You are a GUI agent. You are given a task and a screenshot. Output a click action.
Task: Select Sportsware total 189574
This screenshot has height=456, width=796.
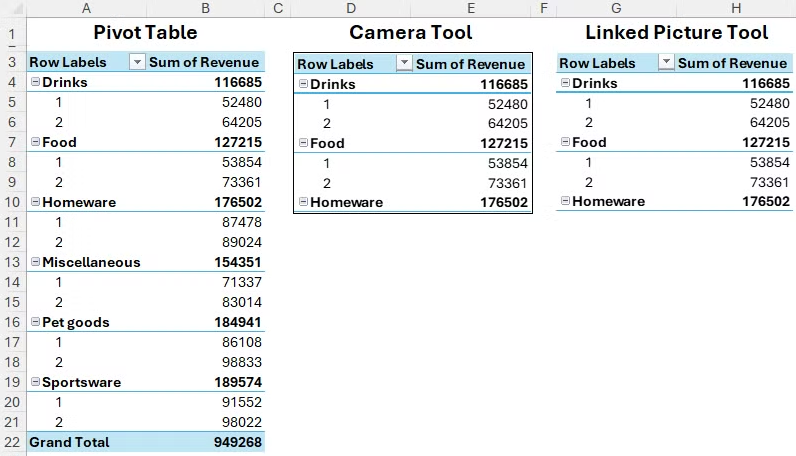pyautogui.click(x=206, y=381)
